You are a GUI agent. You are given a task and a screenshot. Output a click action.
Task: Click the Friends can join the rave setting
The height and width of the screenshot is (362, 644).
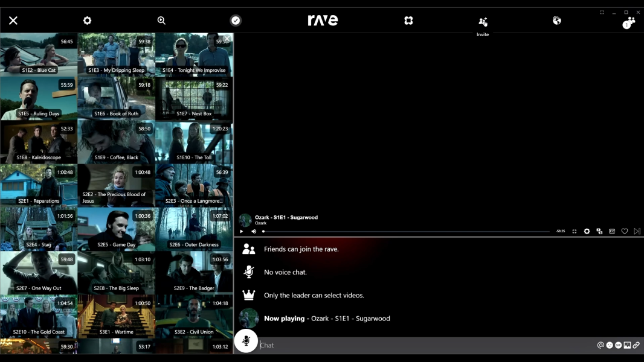[x=301, y=249]
